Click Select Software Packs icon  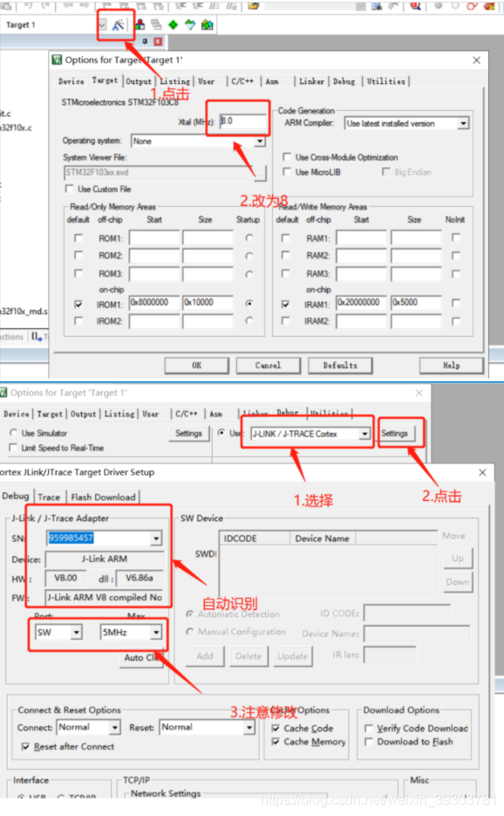click(190, 25)
